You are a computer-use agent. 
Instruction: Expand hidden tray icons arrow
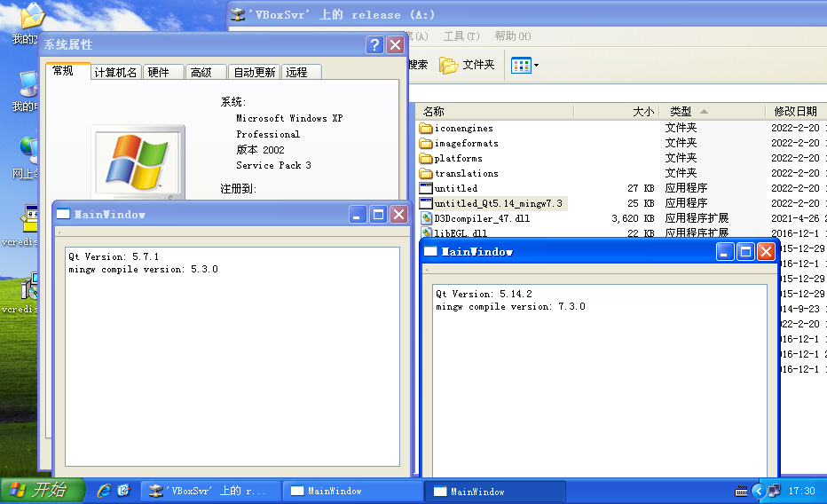(759, 492)
